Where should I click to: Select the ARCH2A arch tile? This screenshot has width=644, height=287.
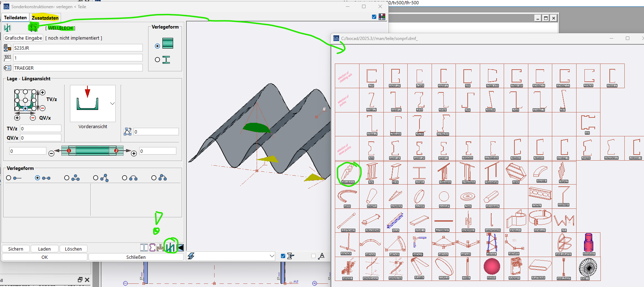click(371, 245)
